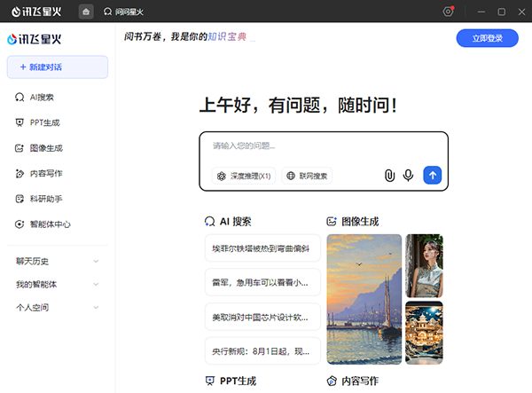Screen dimensions: 532x393
Task: Click the question input field
Action: (324, 146)
